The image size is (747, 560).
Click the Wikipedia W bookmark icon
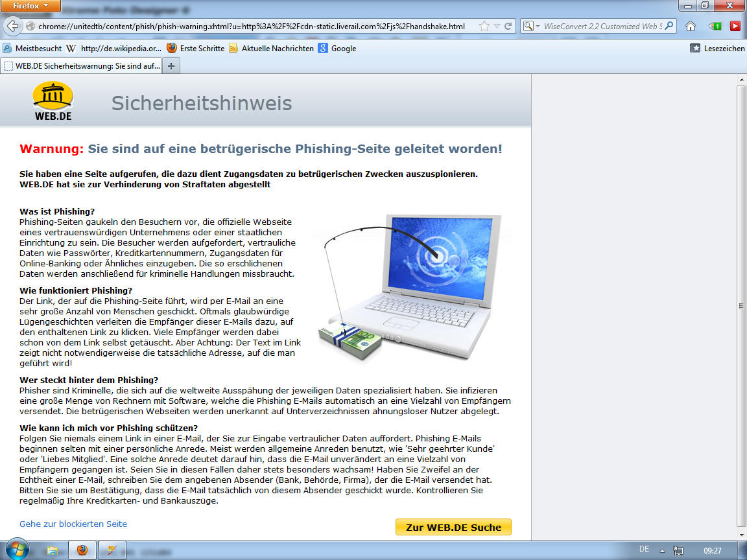coord(71,48)
